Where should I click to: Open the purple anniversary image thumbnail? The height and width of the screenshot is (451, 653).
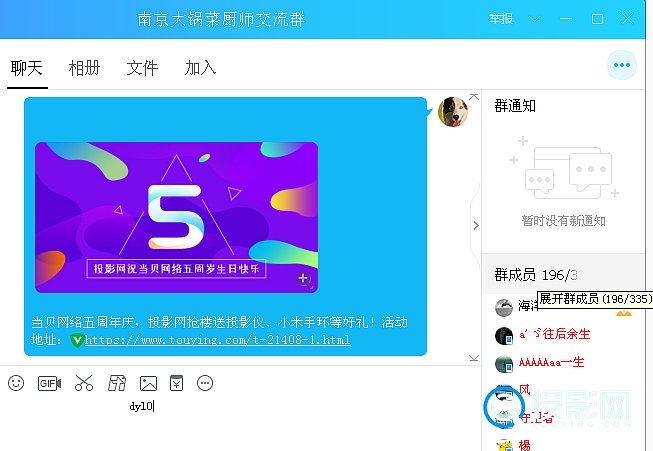177,217
